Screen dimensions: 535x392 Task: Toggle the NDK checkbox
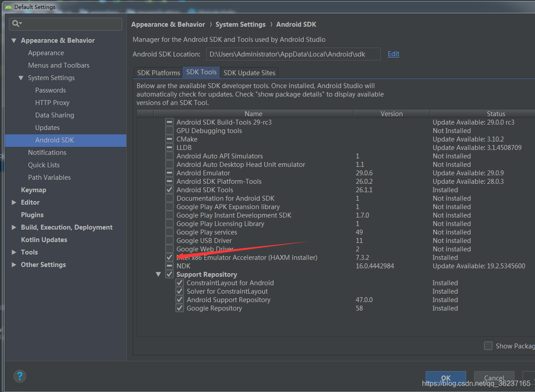tap(169, 266)
